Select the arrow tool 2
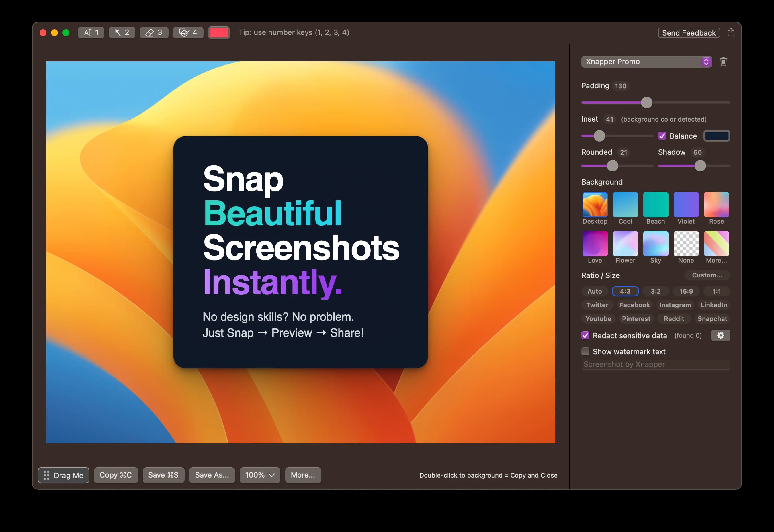The width and height of the screenshot is (774, 532). tap(122, 32)
